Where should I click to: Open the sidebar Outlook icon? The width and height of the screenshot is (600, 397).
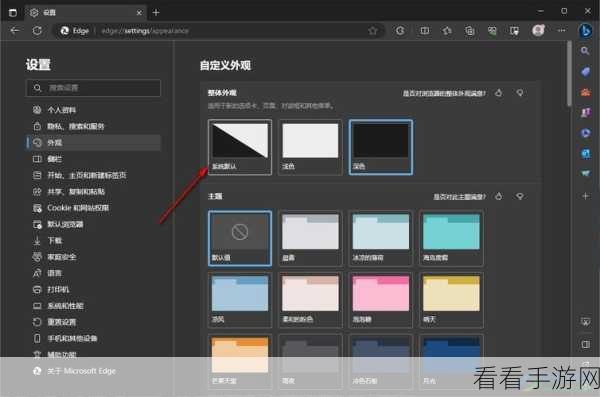tap(585, 153)
